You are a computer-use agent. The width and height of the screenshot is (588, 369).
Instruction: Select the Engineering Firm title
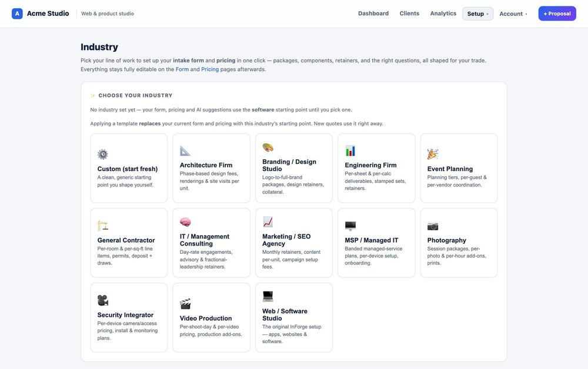(x=370, y=165)
